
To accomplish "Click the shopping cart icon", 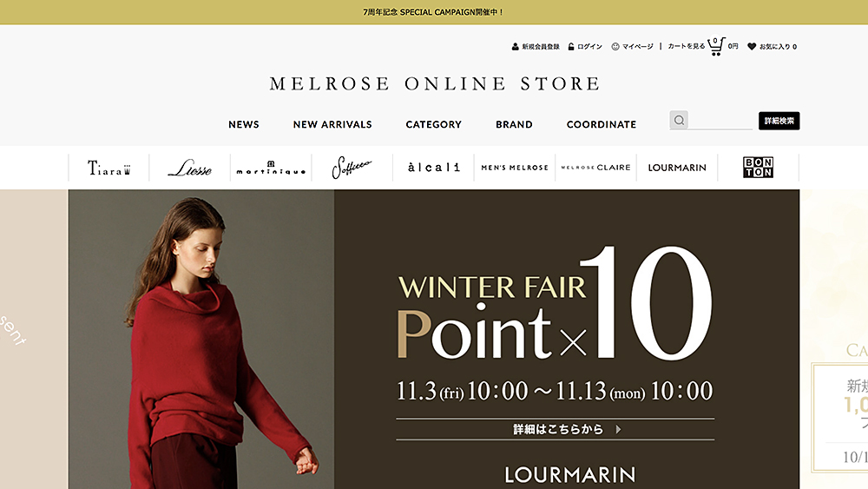I will click(716, 47).
